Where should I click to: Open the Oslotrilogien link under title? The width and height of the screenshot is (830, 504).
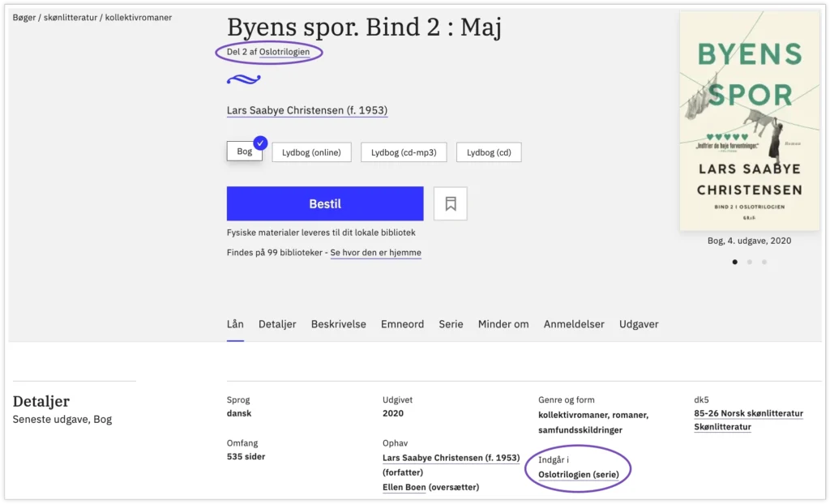[285, 52]
